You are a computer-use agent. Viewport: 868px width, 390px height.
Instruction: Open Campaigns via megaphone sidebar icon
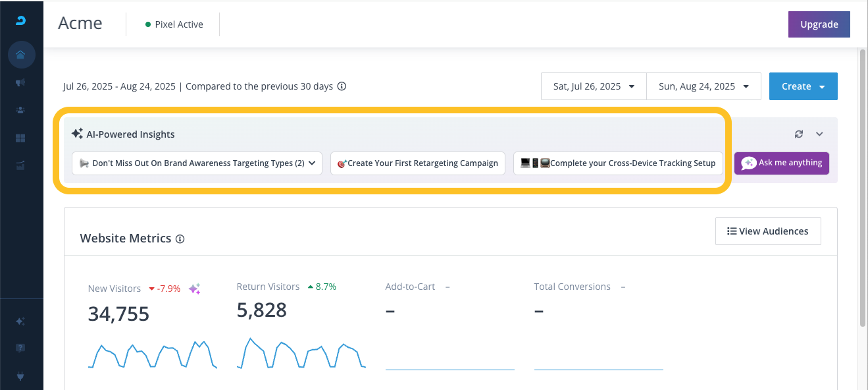[21, 83]
